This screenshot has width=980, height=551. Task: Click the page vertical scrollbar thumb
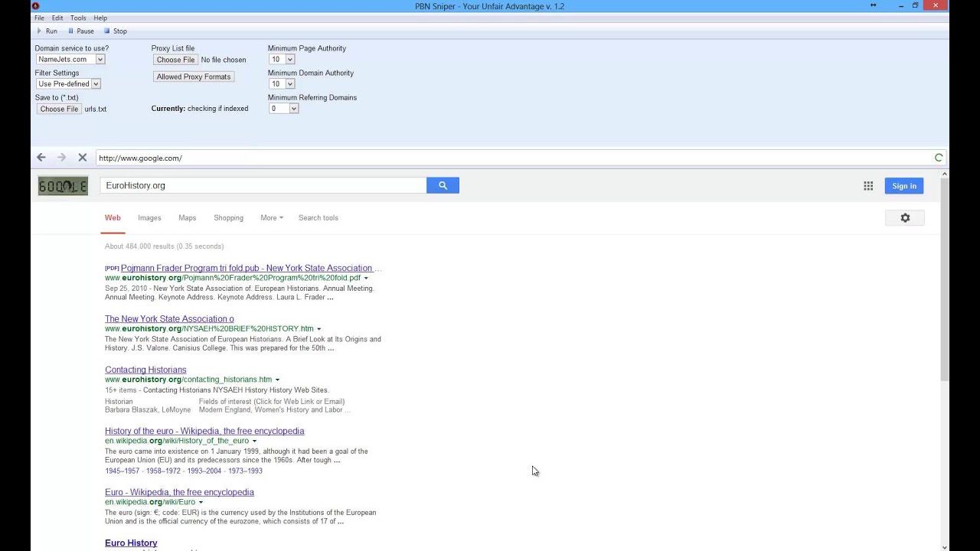click(944, 279)
